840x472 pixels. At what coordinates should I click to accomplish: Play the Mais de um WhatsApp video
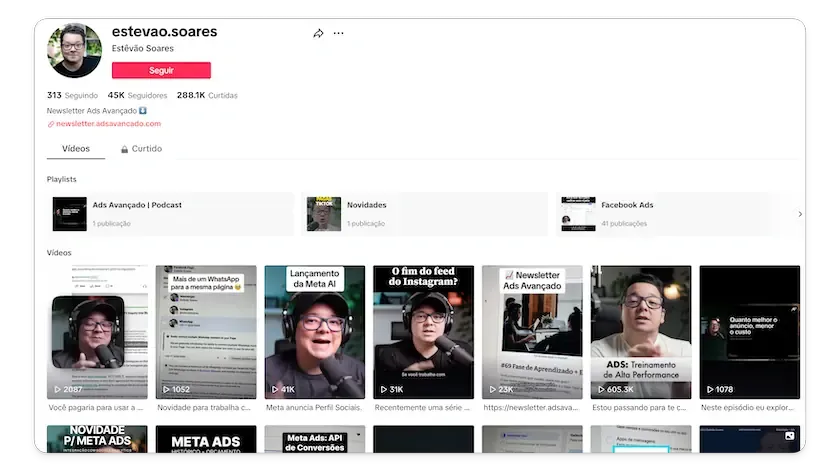[206, 332]
